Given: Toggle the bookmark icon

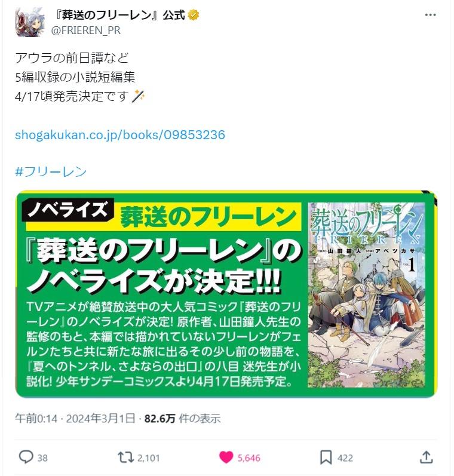Looking at the screenshot, I should pos(326,457).
